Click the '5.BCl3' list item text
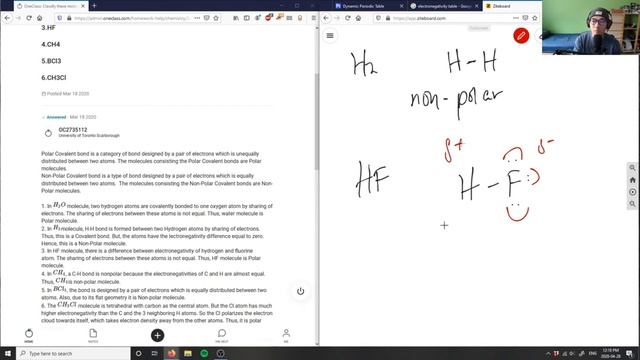Image resolution: width=640 pixels, height=360 pixels. click(x=51, y=61)
